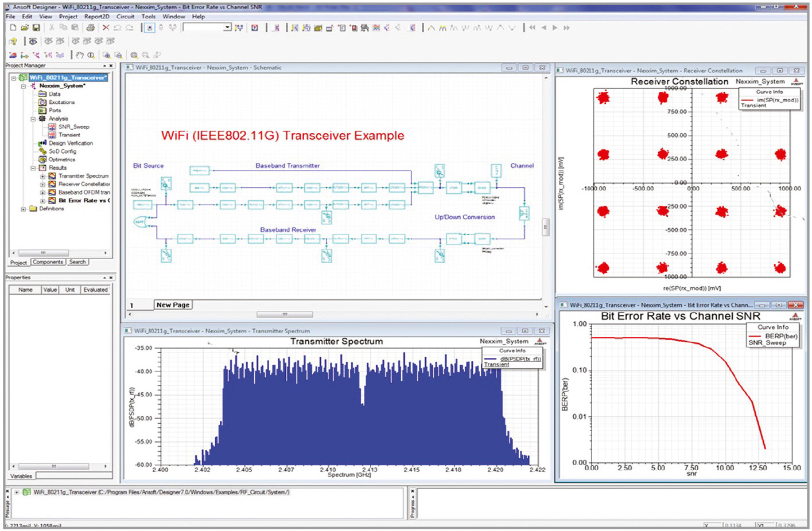Viewport: 812px width, 531px height.
Task: Select the SNR_Sweep analysis item
Action: [x=73, y=127]
